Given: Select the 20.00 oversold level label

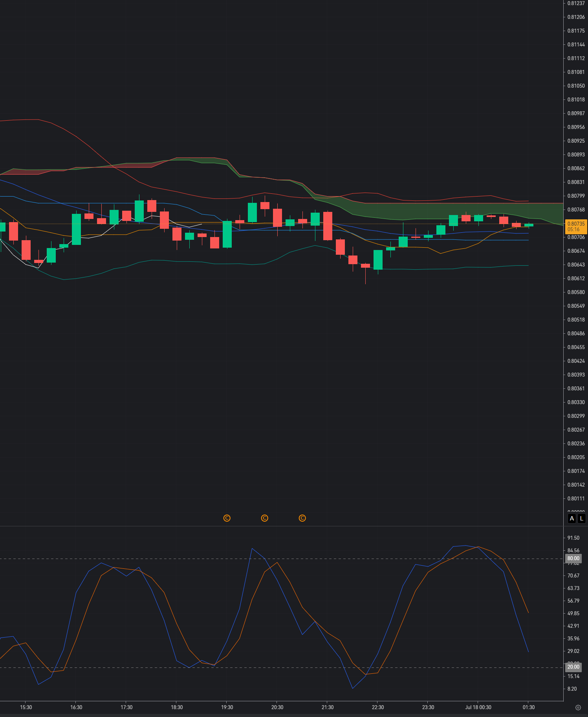Looking at the screenshot, I should [x=573, y=667].
